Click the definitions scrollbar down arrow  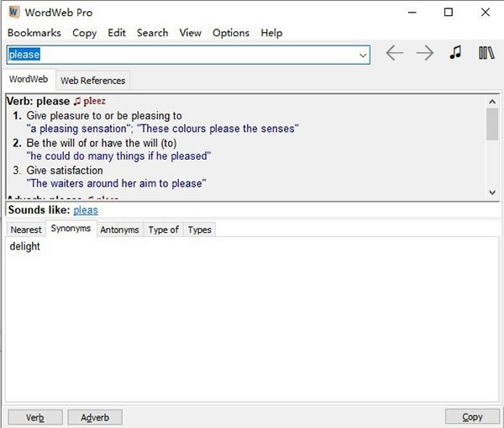click(492, 193)
